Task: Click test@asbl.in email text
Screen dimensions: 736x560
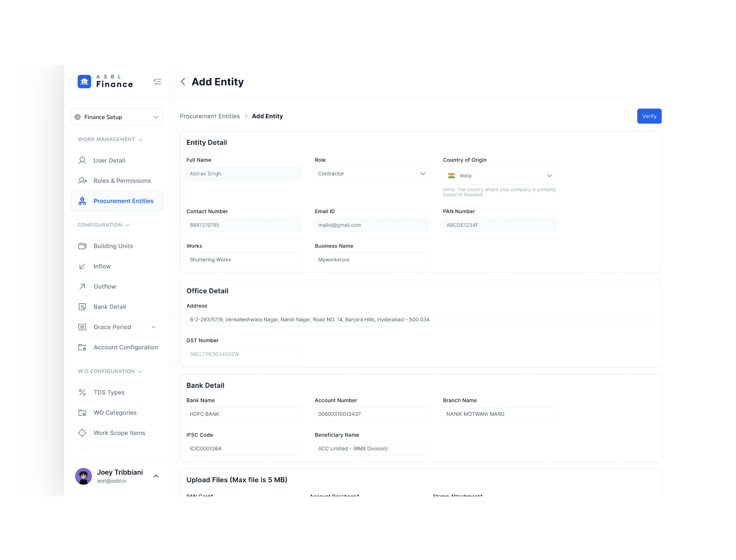Action: 111,481
